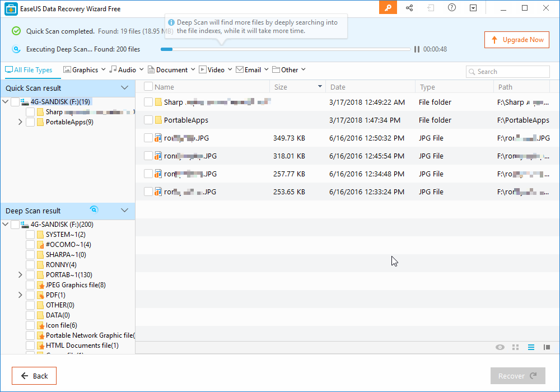Sort by the Type column header
The height and width of the screenshot is (392, 560).
click(427, 87)
